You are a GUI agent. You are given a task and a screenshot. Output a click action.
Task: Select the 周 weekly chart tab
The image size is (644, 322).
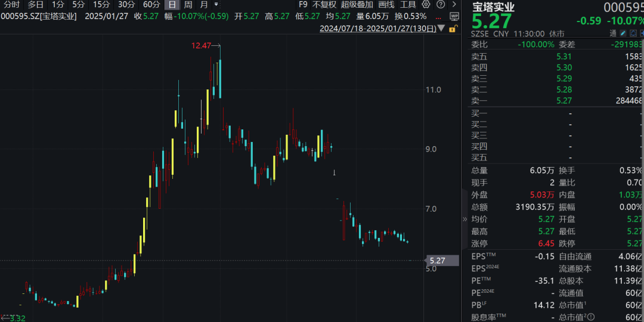point(188,5)
